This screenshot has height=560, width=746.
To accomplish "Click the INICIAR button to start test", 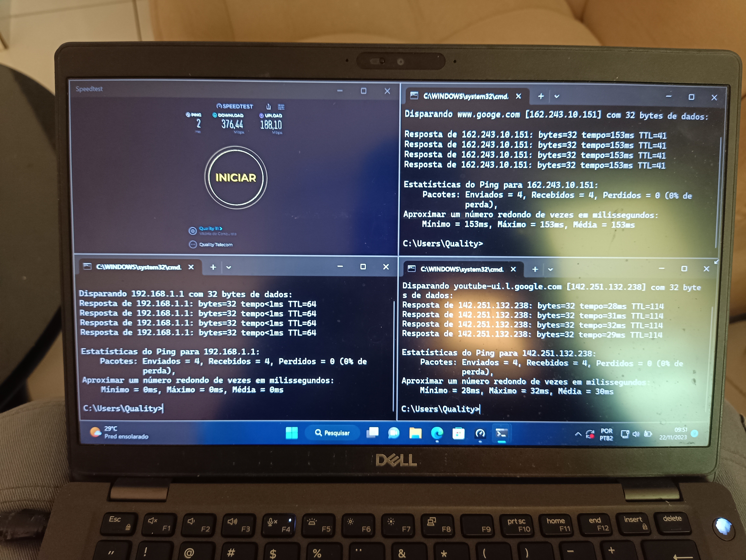I will point(236,178).
